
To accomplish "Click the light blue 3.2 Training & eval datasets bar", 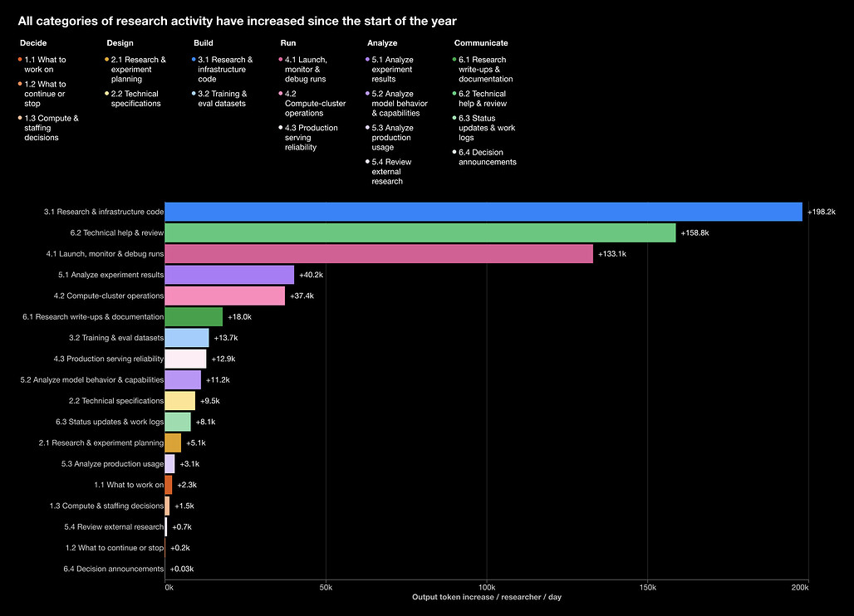I will (x=187, y=338).
